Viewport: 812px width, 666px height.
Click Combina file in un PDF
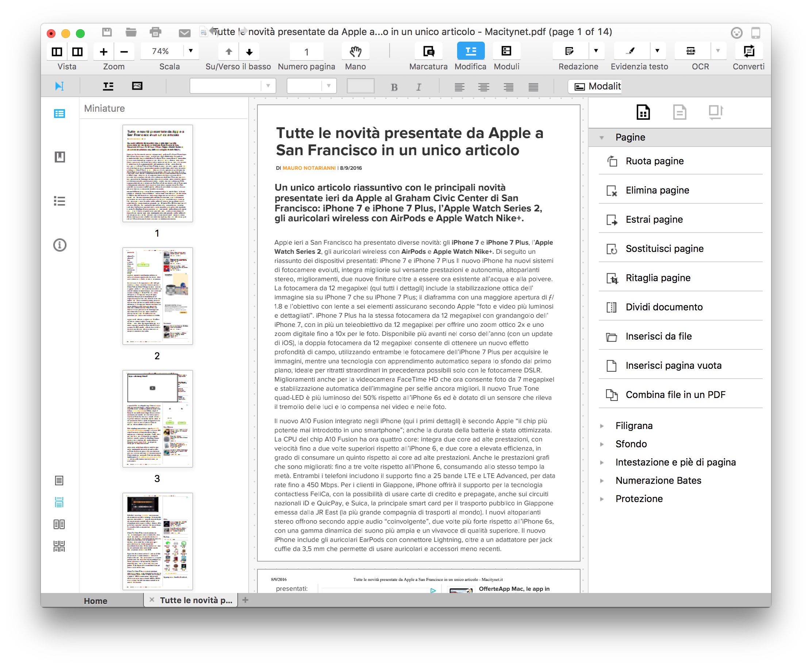675,395
